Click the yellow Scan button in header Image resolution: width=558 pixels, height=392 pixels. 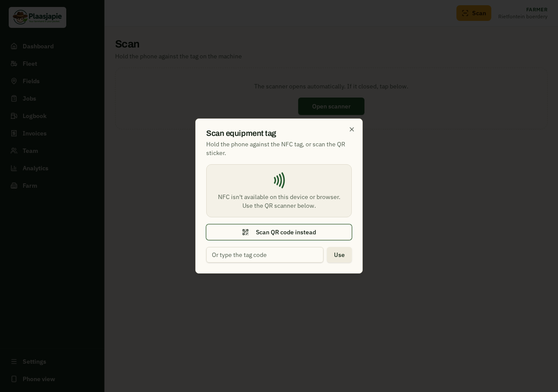474,13
